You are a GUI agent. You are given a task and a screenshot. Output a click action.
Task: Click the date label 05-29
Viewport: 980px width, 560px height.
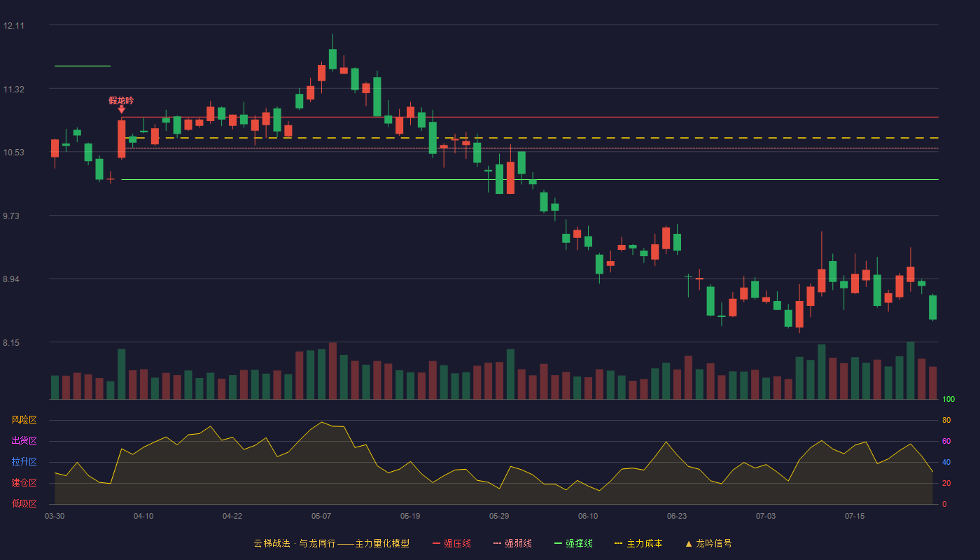pos(499,516)
